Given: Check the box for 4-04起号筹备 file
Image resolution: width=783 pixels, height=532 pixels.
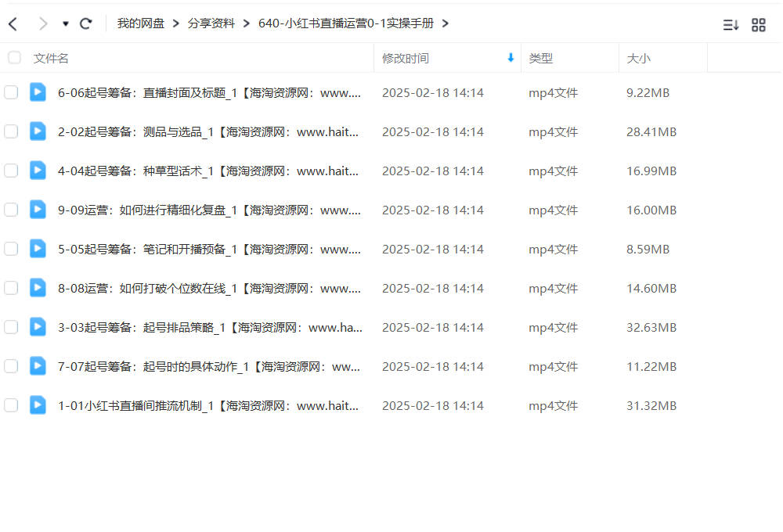Looking at the screenshot, I should [11, 171].
